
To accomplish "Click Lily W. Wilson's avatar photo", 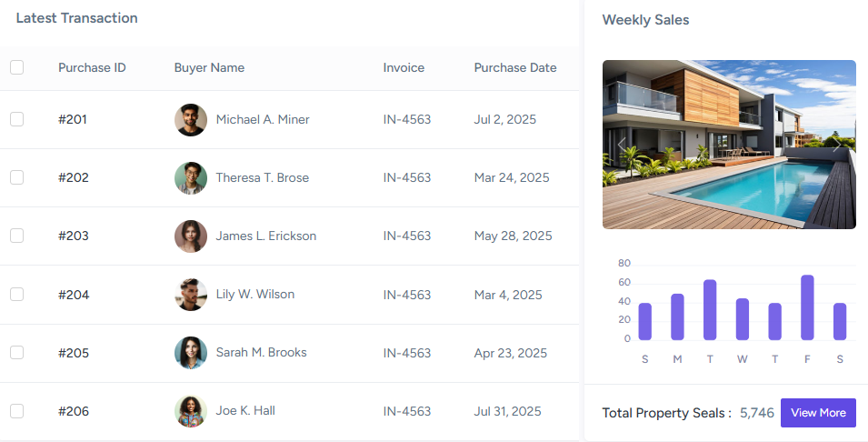I will click(x=191, y=295).
